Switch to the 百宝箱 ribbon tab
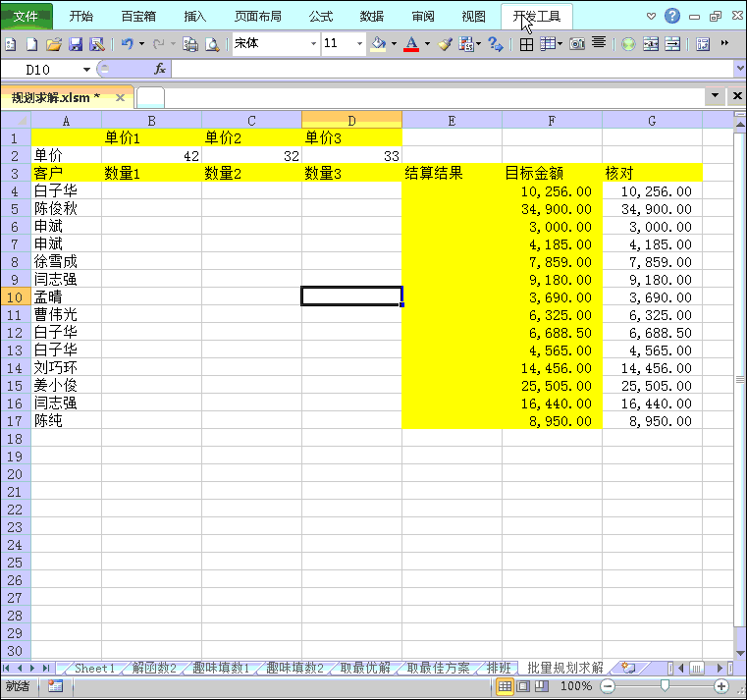Screen dimensions: 747x700 pos(138,17)
